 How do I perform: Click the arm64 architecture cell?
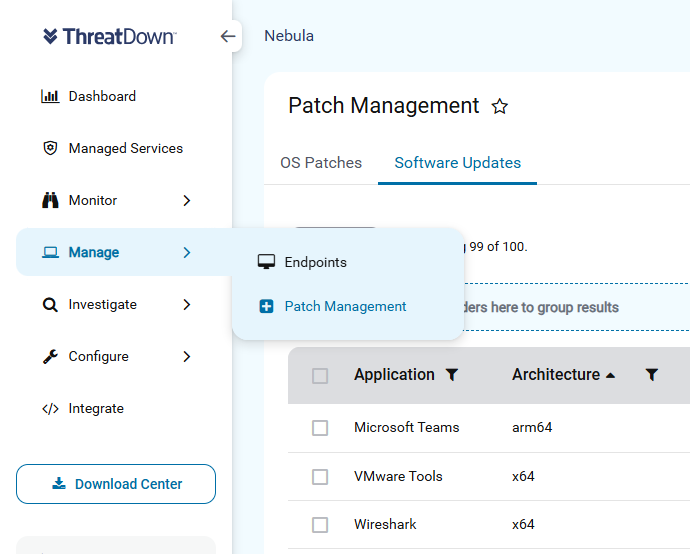pos(532,427)
